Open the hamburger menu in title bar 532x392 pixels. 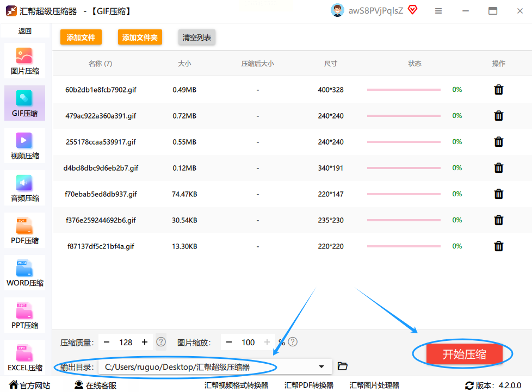point(438,11)
